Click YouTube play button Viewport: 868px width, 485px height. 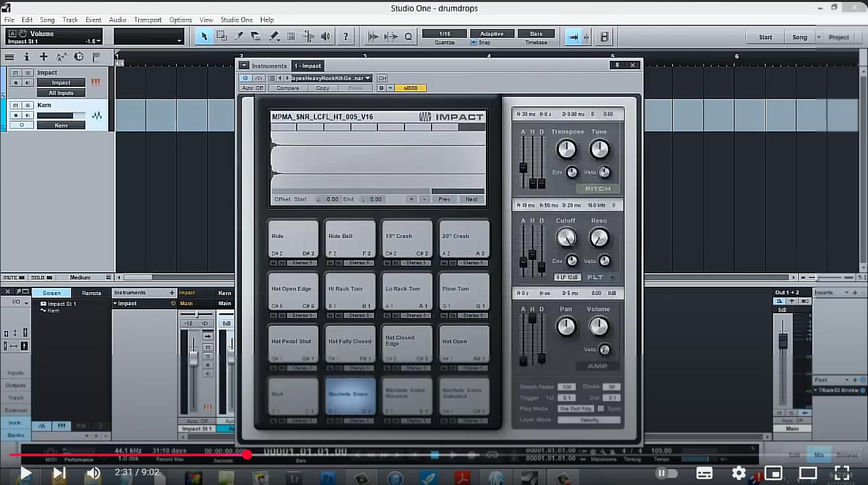25,473
